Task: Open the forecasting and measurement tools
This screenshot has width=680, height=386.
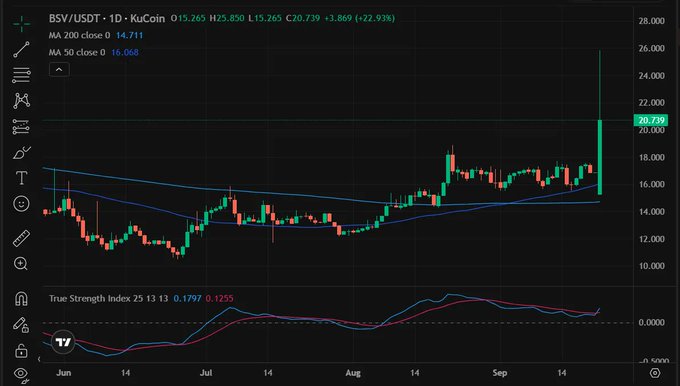Action: 21,127
